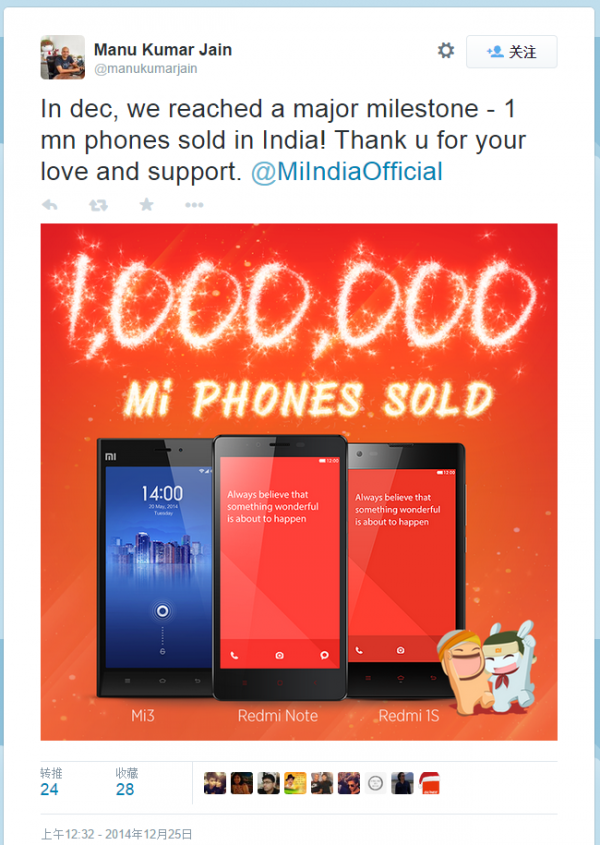Open Manu Kumar Jain's profile picture
Viewport: 600px width, 845px height.
63,57
